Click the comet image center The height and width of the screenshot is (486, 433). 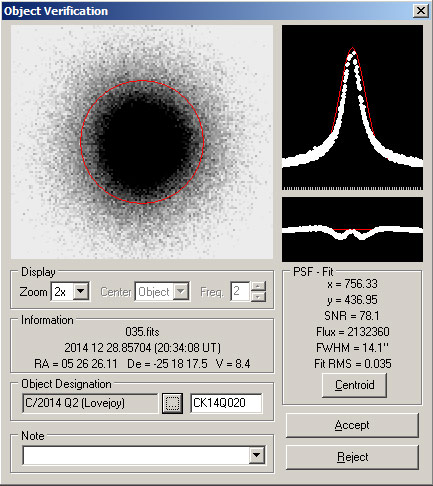142,142
